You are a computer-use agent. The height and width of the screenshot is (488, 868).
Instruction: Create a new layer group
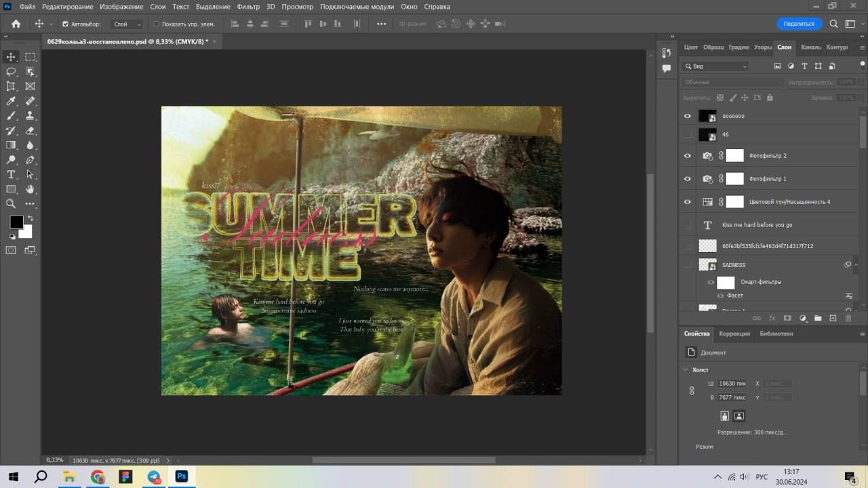point(818,318)
